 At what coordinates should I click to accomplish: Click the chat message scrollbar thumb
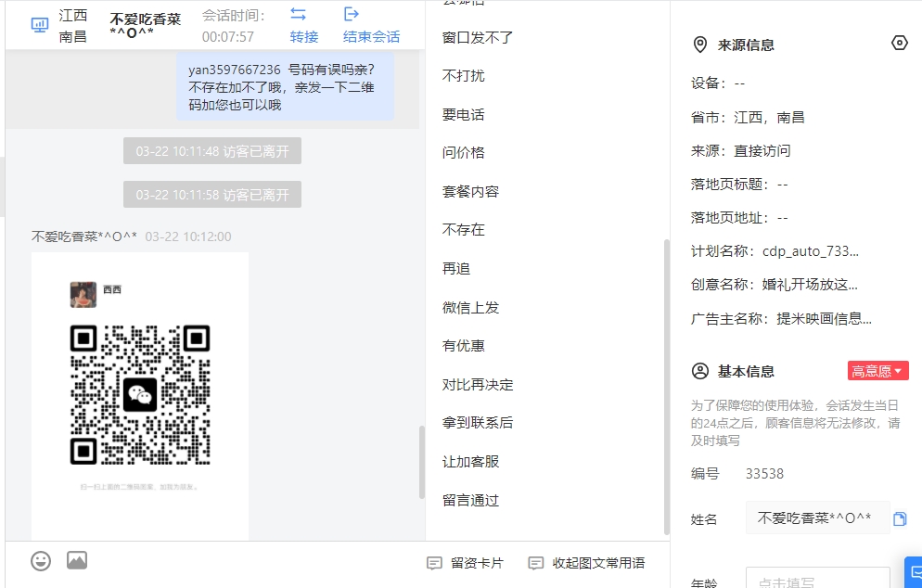[x=422, y=462]
